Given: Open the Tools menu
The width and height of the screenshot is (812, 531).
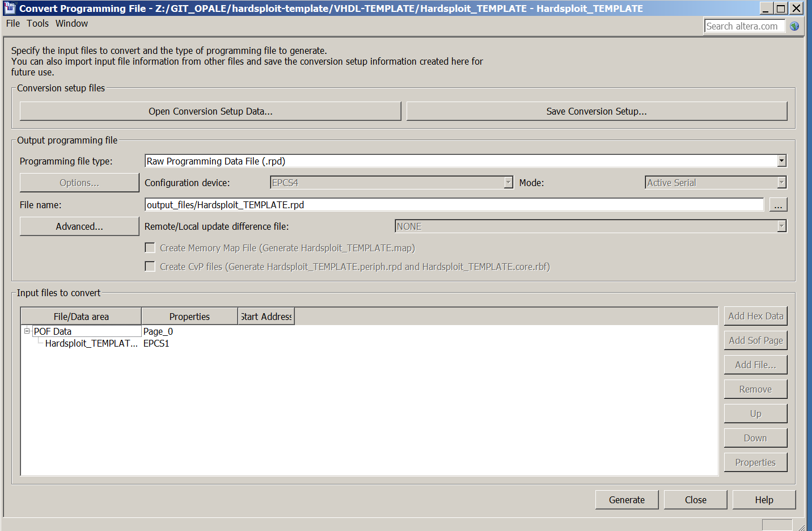Looking at the screenshot, I should point(37,23).
